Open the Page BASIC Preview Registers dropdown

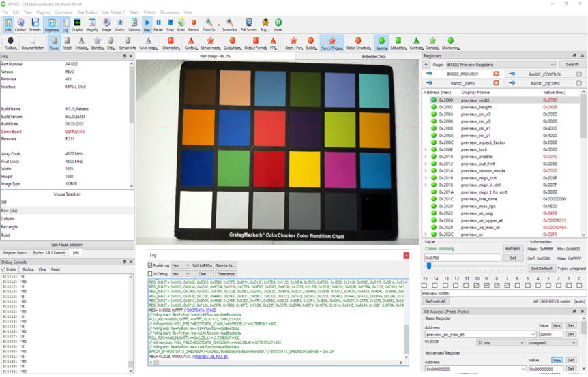tap(501, 65)
